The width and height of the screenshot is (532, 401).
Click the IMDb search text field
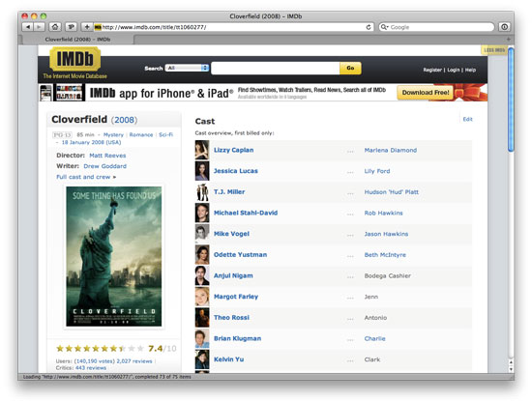pos(275,69)
